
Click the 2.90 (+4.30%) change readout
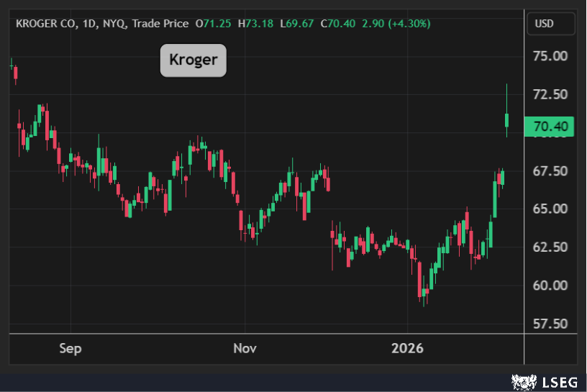(x=392, y=24)
